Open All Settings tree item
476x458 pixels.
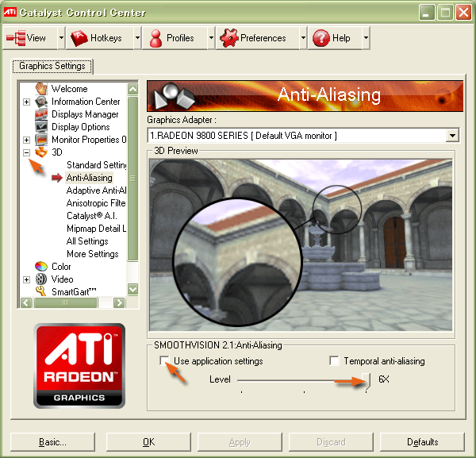[87, 241]
